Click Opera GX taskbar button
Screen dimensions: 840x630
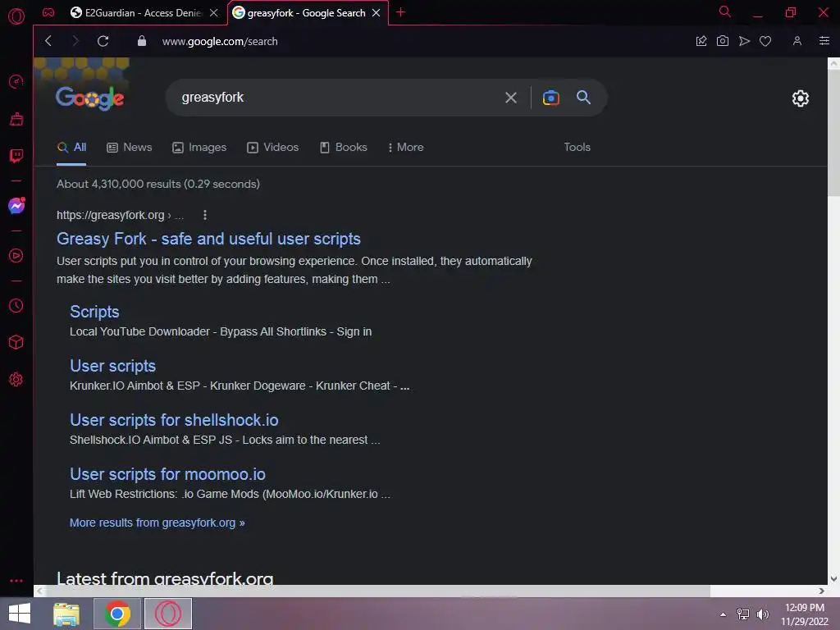tap(168, 614)
